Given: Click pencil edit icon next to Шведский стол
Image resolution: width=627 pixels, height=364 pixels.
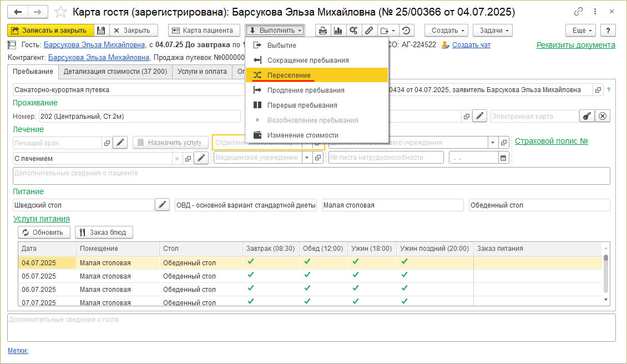Looking at the screenshot, I should coord(162,205).
